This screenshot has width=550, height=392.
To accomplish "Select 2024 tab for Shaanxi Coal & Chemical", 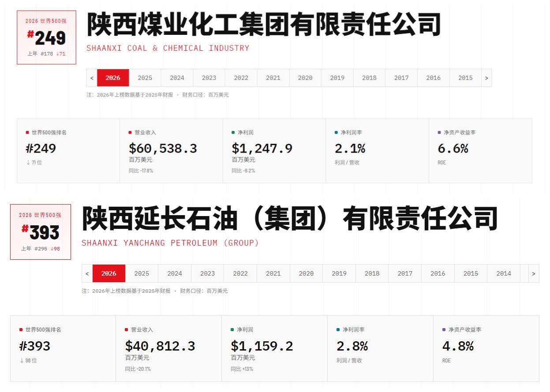I will 177,78.
